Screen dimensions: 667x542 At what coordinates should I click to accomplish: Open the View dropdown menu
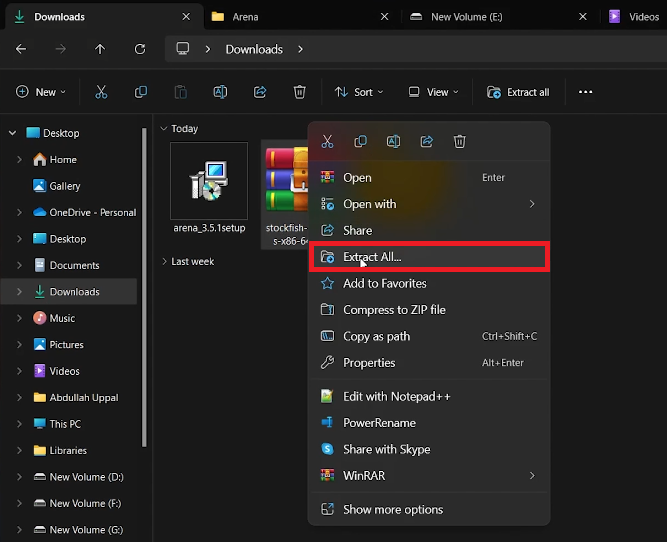coord(433,92)
